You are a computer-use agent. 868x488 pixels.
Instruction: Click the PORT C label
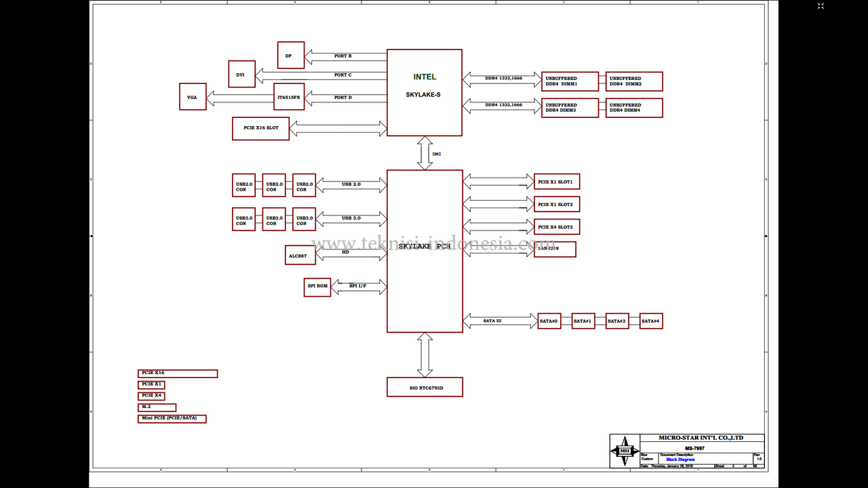click(x=343, y=75)
